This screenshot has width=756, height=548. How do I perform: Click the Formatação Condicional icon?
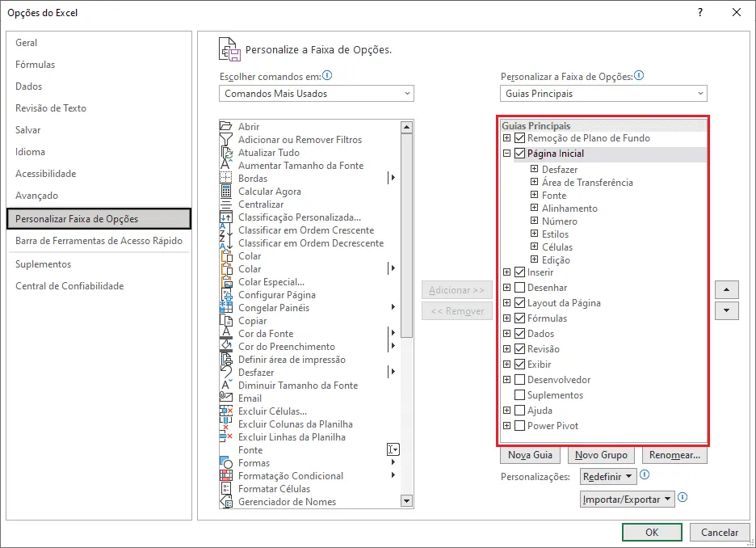coord(225,475)
